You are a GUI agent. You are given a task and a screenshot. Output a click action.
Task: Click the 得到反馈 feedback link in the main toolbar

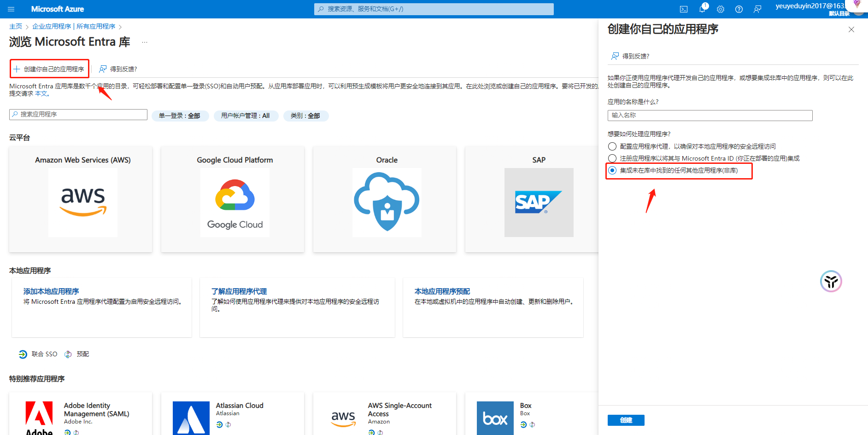(118, 69)
